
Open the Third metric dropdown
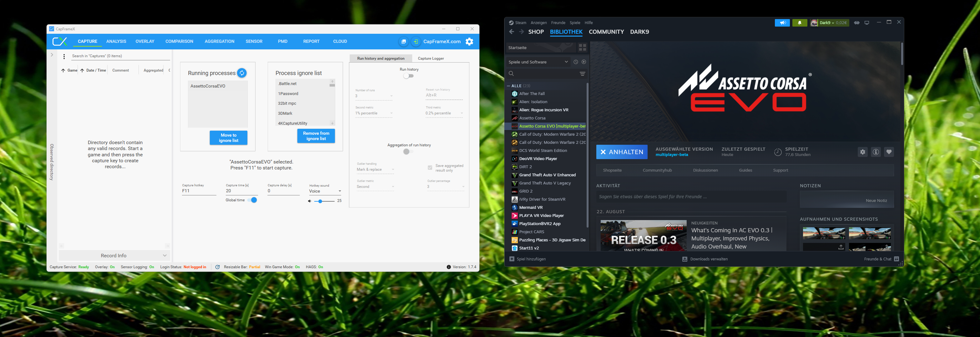coord(444,113)
